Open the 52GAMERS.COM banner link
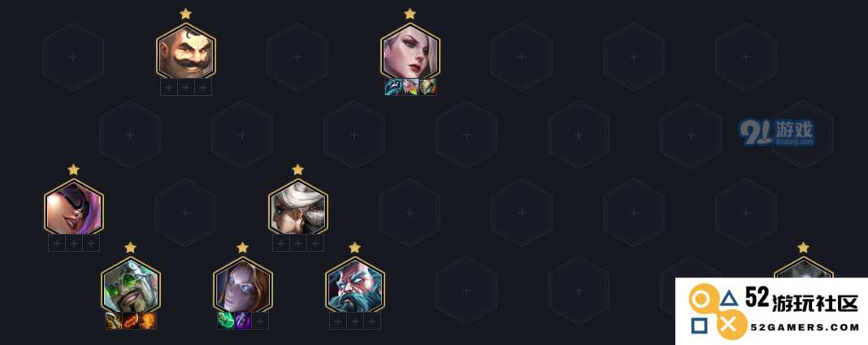 (x=771, y=311)
